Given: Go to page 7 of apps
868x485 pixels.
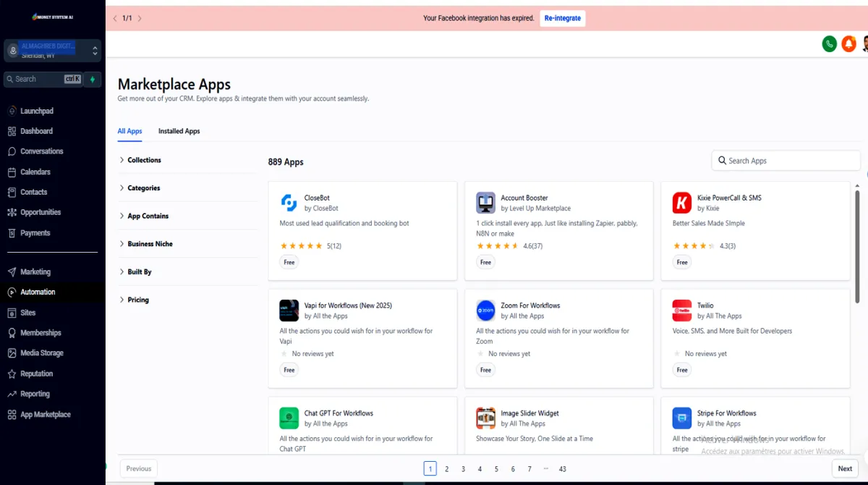Looking at the screenshot, I should tap(529, 468).
